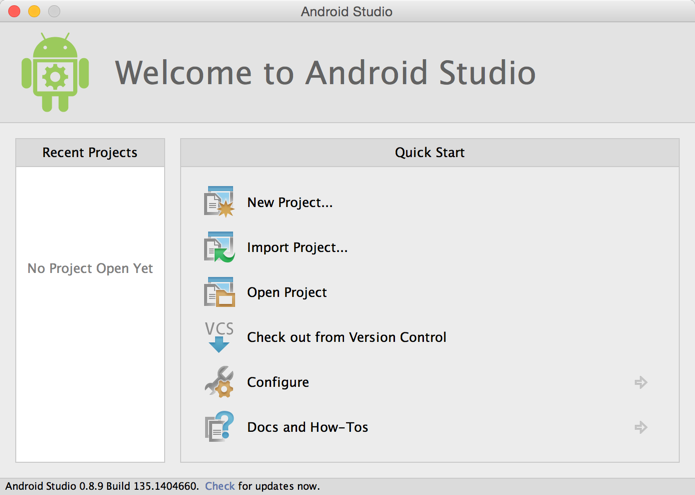Image resolution: width=695 pixels, height=495 pixels.
Task: Click the Check for updates link
Action: tap(220, 486)
